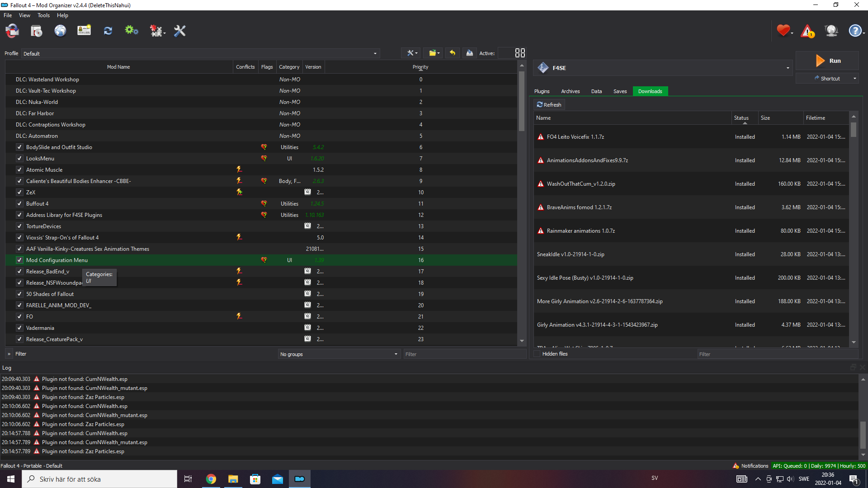Sort downloads by the Status column header

coord(745,118)
